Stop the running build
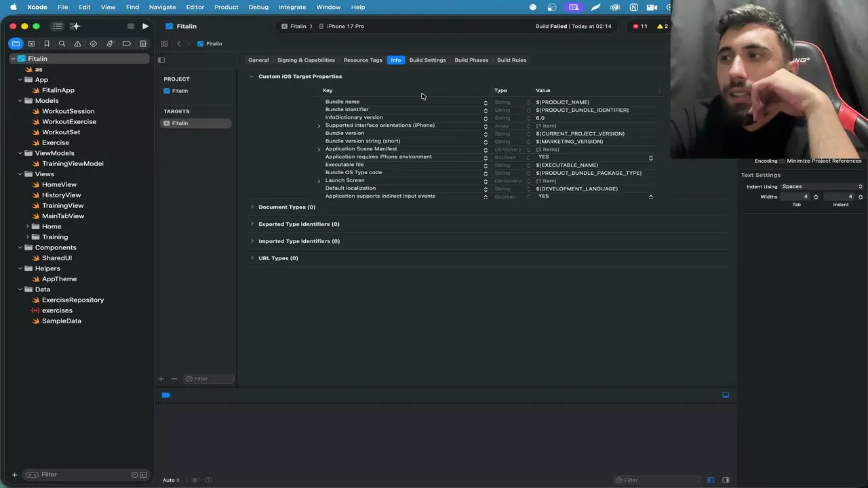Viewport: 868px width, 488px height. [x=131, y=26]
